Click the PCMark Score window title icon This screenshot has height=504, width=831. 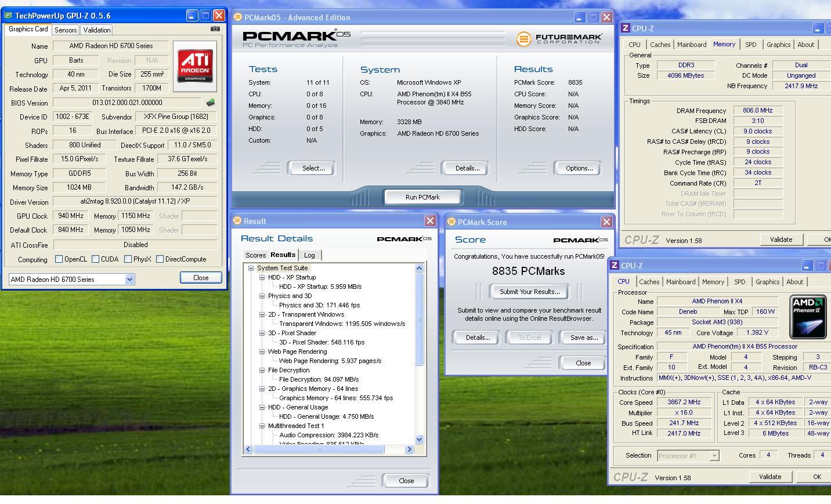click(451, 222)
